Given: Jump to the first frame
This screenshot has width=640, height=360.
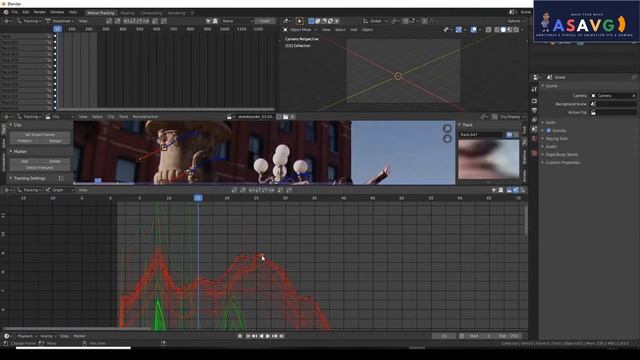Looking at the screenshot, I should (x=248, y=336).
